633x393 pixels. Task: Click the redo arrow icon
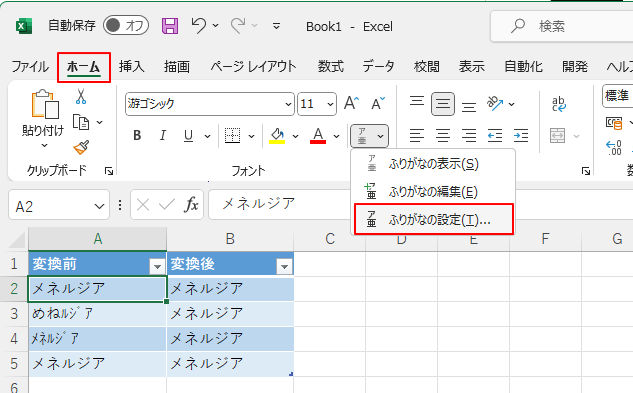pyautogui.click(x=238, y=25)
